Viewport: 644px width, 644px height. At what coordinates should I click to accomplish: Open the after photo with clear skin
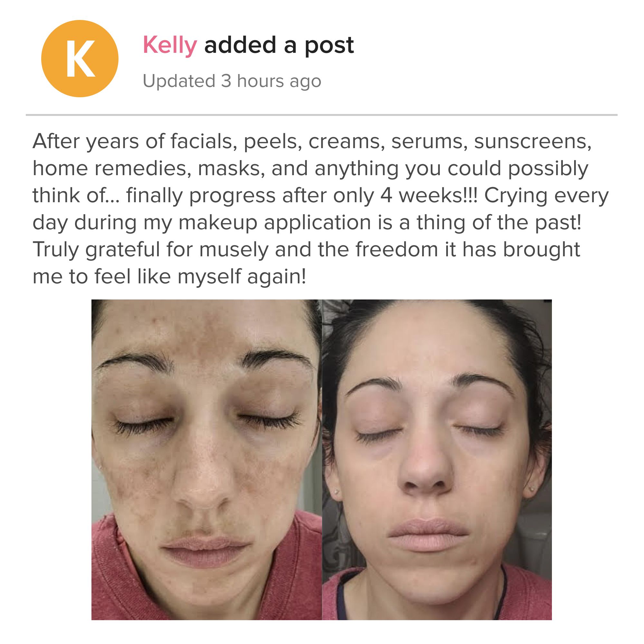(437, 460)
